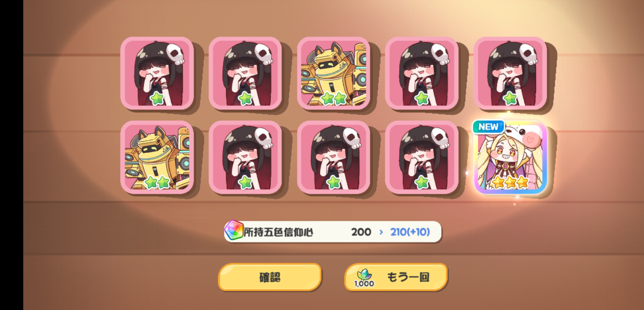644x310 pixels.
Task: Tap the green star on first top-row card
Action: coord(157,99)
